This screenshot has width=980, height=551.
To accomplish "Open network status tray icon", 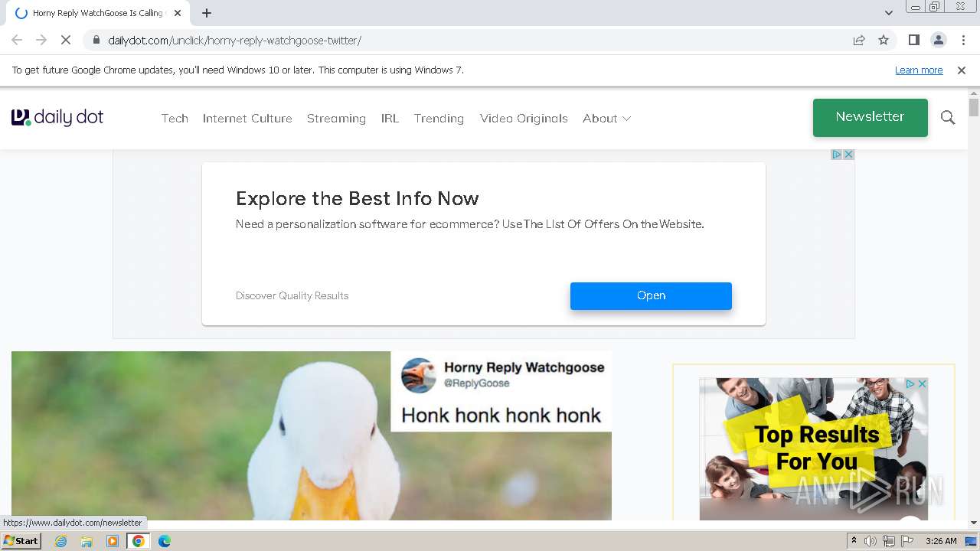I will click(x=889, y=541).
